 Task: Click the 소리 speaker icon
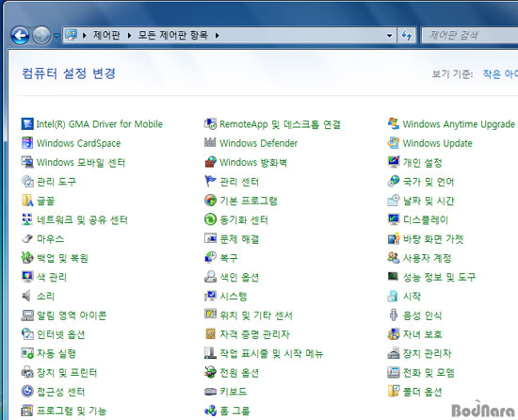pyautogui.click(x=27, y=296)
